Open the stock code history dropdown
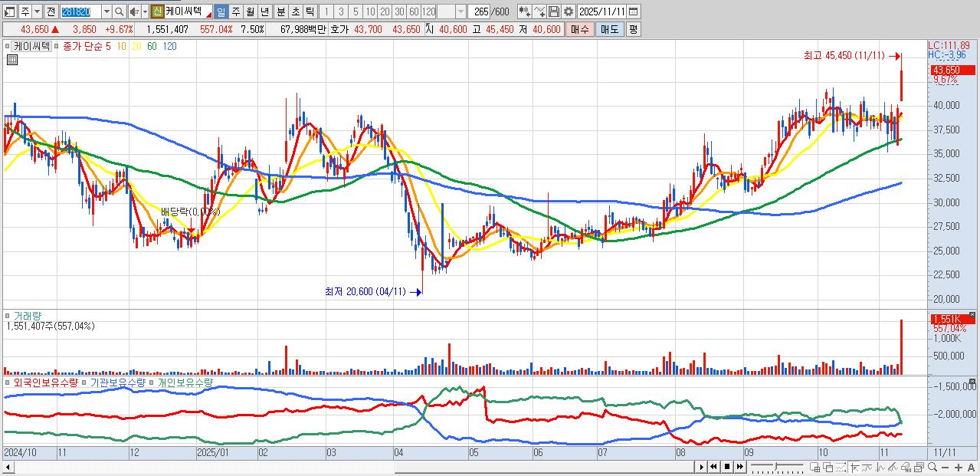Screen dimensions: 980x476 click(x=107, y=11)
